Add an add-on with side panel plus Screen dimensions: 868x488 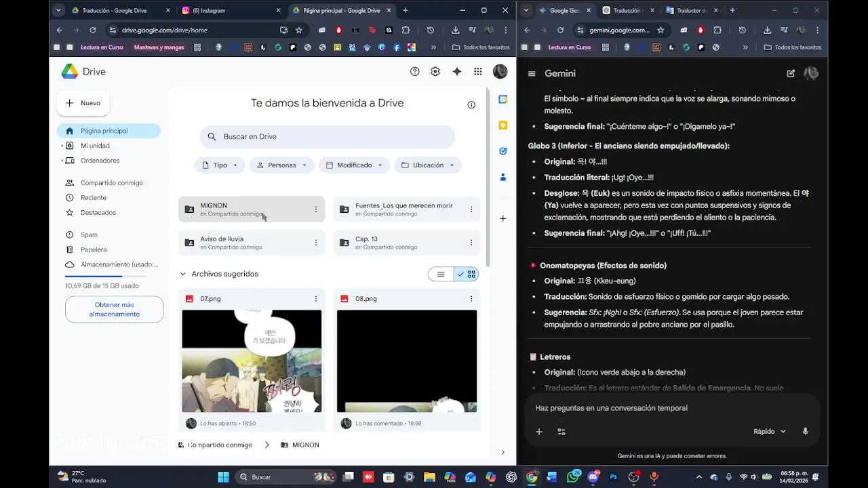(503, 218)
